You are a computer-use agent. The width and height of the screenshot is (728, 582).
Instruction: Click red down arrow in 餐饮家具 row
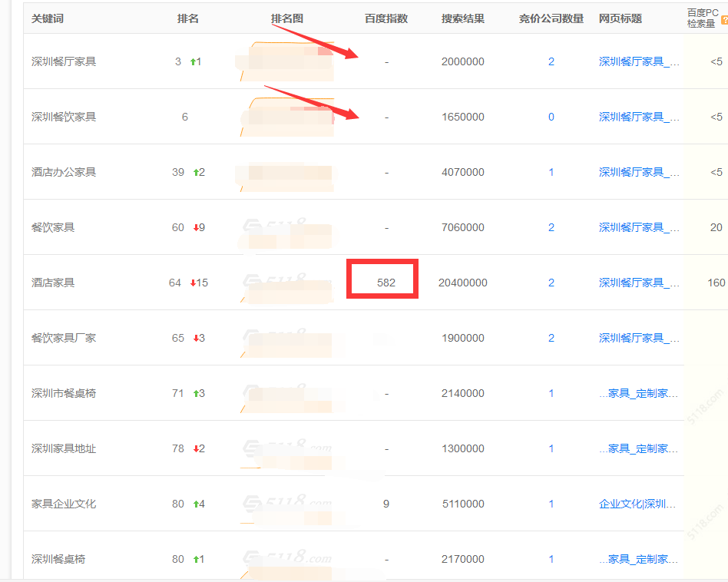click(x=194, y=228)
